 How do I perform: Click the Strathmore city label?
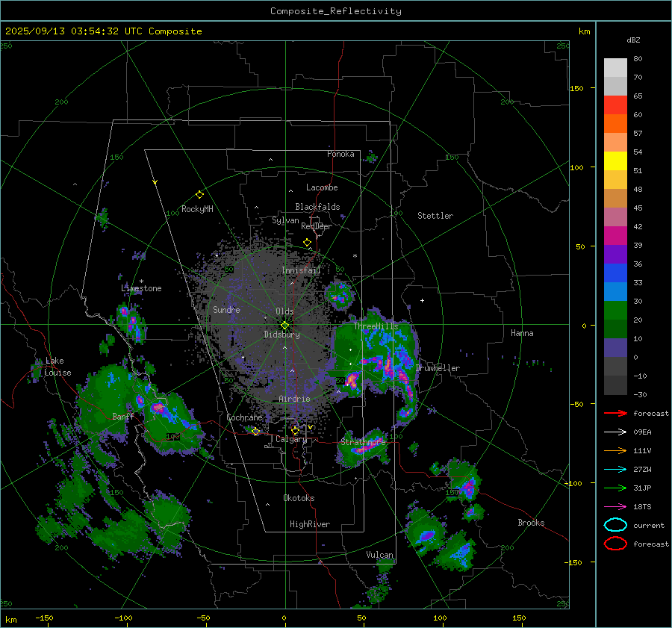click(x=363, y=441)
